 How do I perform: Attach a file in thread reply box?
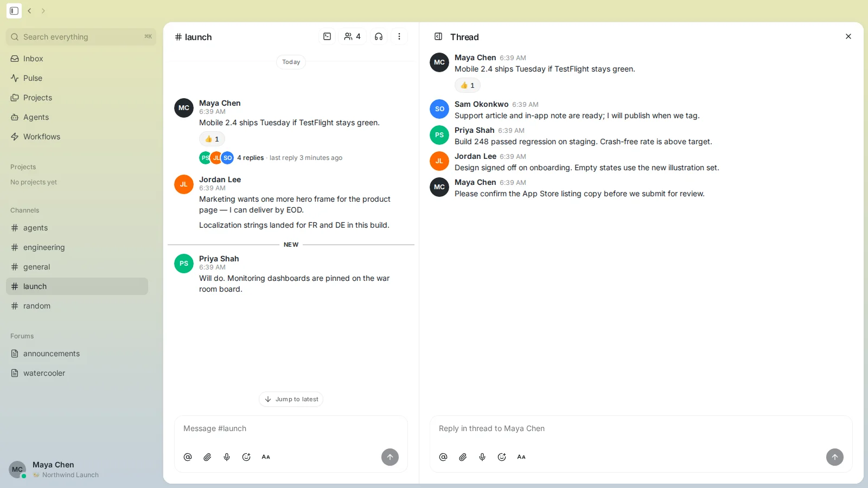coord(463,457)
